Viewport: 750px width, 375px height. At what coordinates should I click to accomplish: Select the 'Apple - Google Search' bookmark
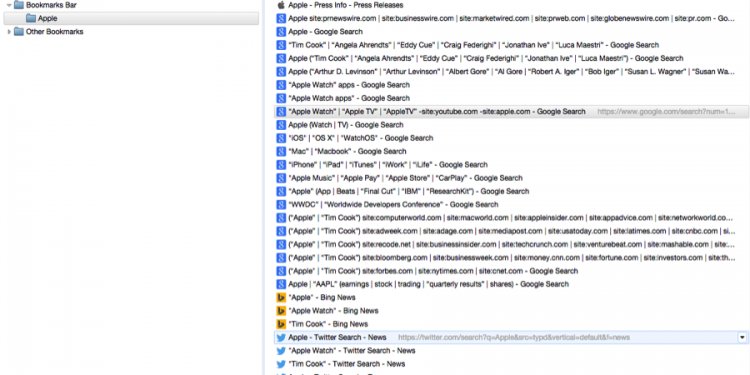(x=325, y=32)
